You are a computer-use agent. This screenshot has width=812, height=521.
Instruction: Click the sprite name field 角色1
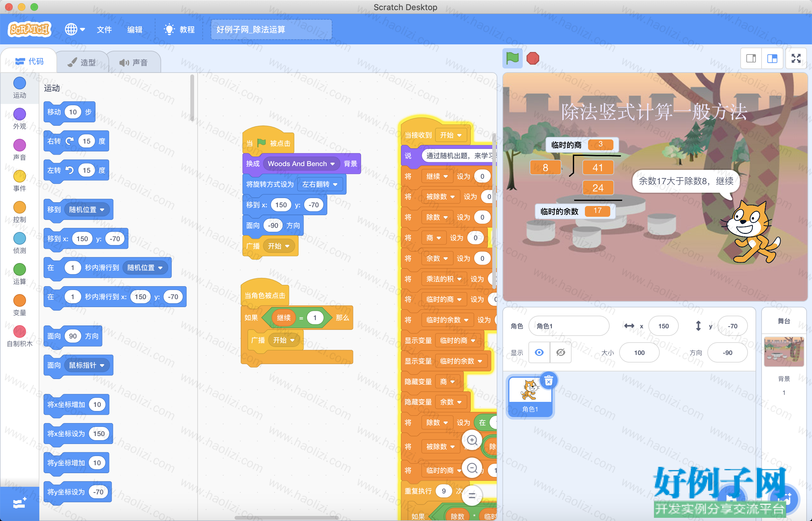tap(569, 326)
